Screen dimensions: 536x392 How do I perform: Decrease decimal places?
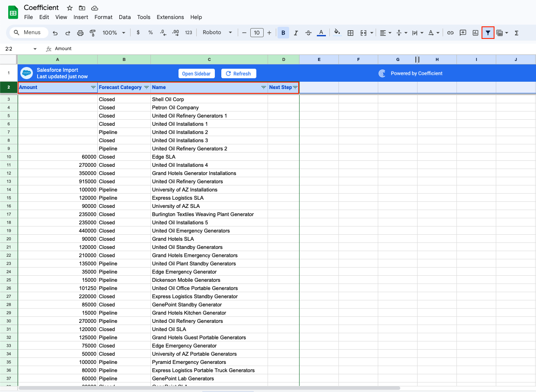163,32
